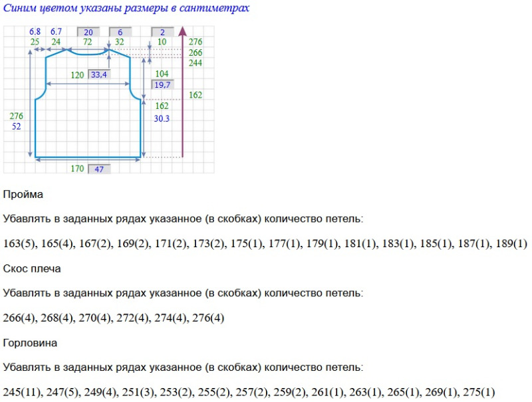Click the green 120 stitch count label
Image resolution: width=532 pixels, height=402 pixels.
pos(78,75)
